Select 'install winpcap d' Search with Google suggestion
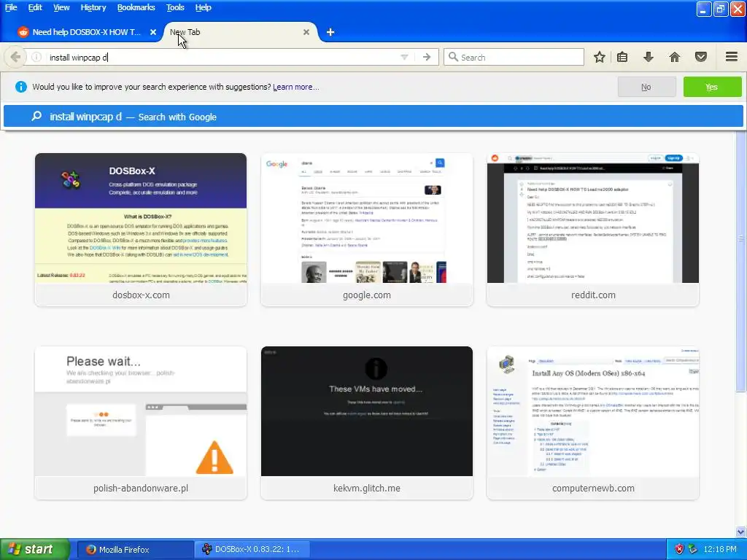 pos(373,117)
